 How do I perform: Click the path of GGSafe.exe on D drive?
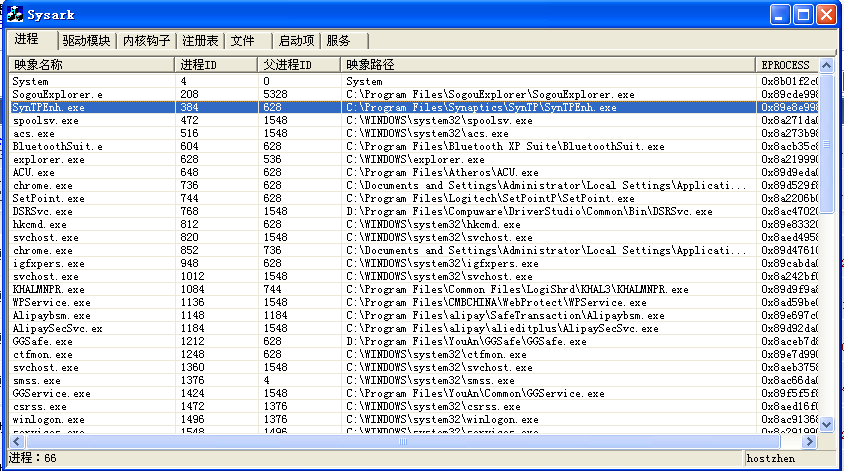coord(466,341)
